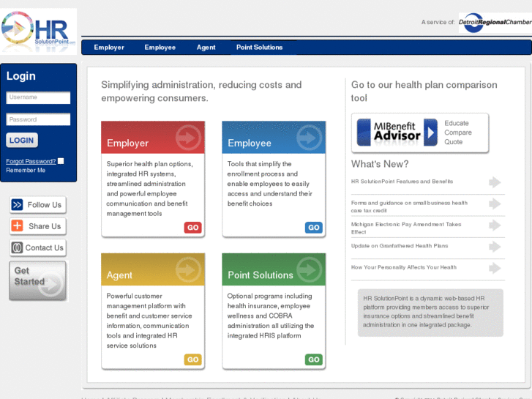
Task: Click arrow beside small business health tax credit
Action: coord(495,204)
